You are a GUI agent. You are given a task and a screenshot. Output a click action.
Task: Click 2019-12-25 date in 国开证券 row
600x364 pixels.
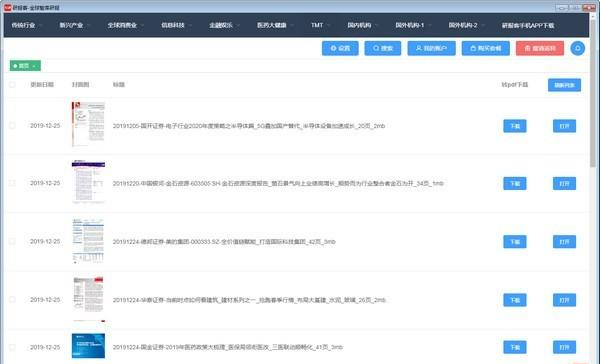(45, 126)
